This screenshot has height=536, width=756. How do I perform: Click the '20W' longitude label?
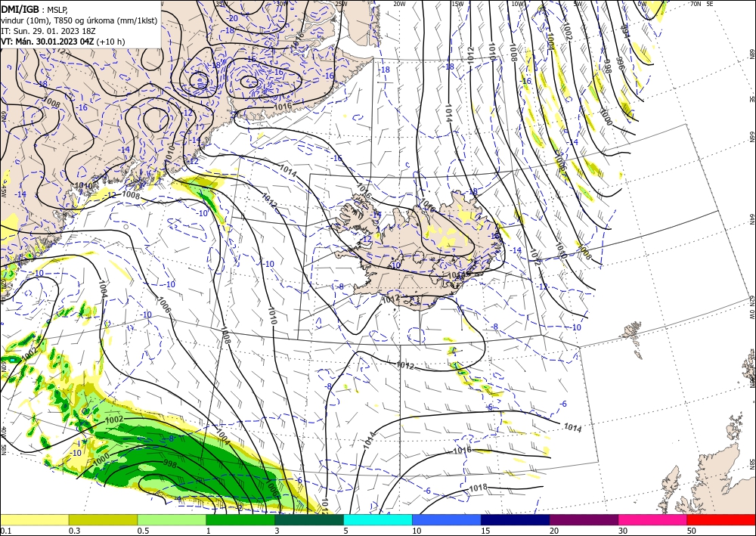coord(398,4)
